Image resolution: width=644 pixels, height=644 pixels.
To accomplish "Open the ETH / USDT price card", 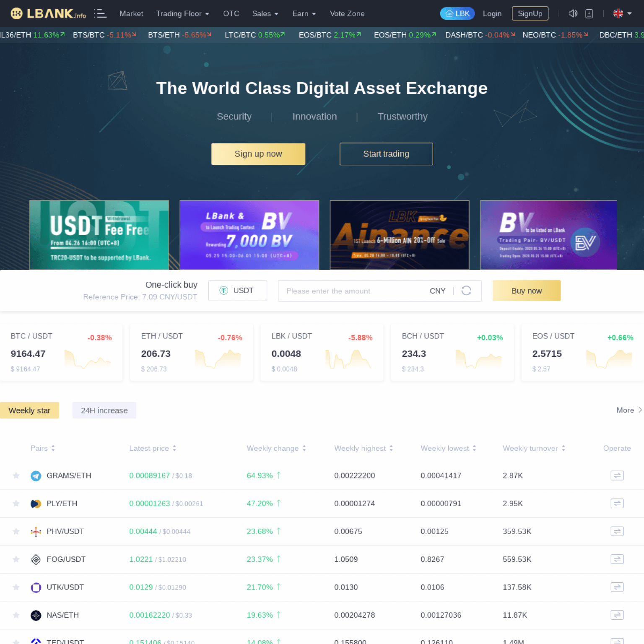I will pyautogui.click(x=192, y=352).
